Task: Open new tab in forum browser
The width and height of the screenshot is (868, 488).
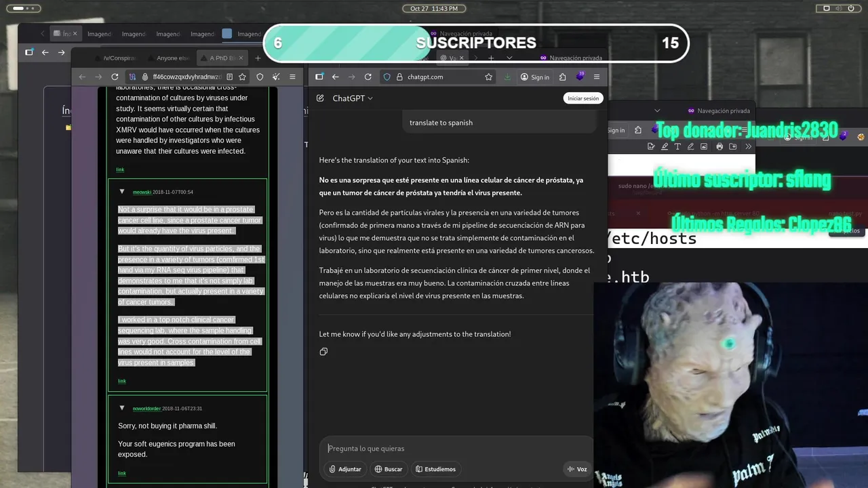Action: tap(258, 58)
